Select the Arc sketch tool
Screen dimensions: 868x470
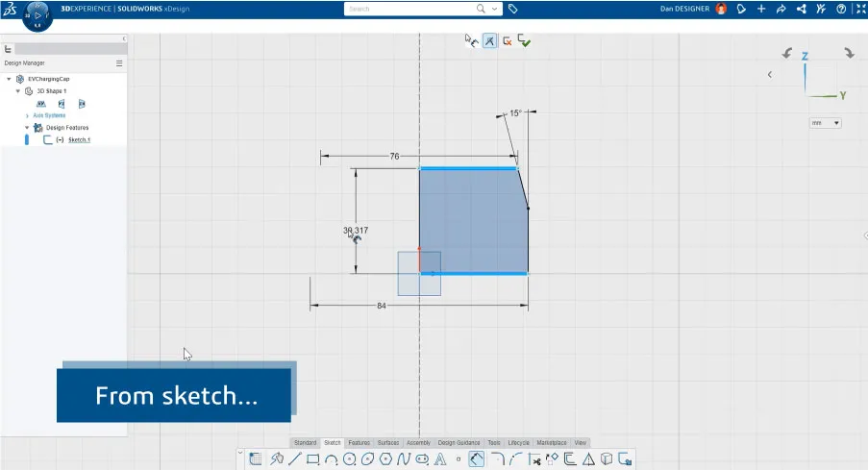click(331, 459)
